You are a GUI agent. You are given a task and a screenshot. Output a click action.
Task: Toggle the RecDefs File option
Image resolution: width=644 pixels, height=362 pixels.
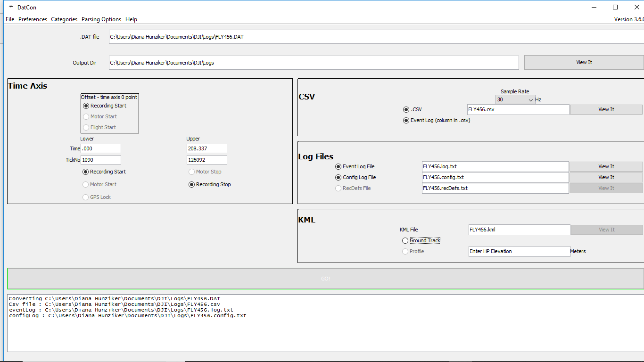click(x=339, y=188)
